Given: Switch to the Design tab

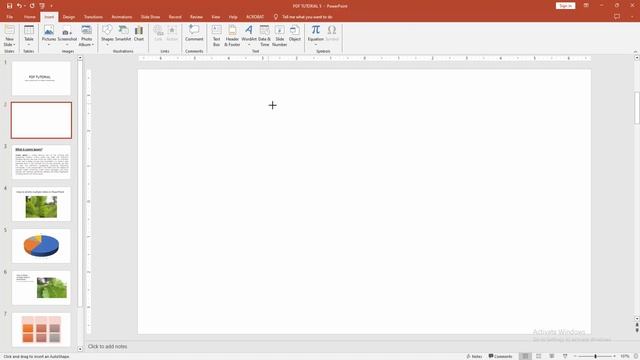Looking at the screenshot, I should pos(69,17).
